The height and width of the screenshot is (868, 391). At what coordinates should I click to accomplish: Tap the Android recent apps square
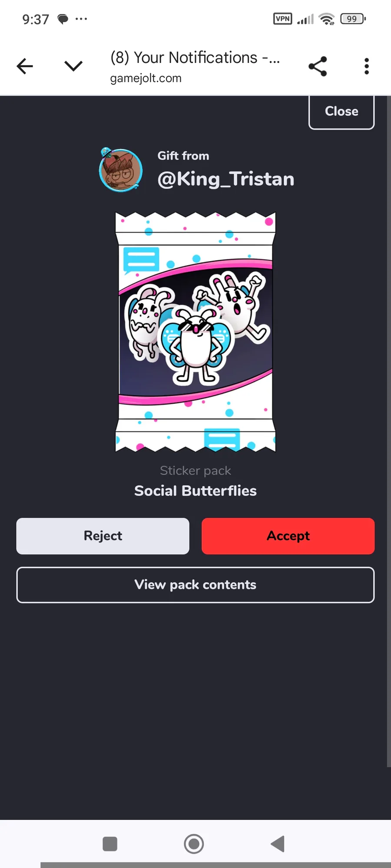(110, 844)
